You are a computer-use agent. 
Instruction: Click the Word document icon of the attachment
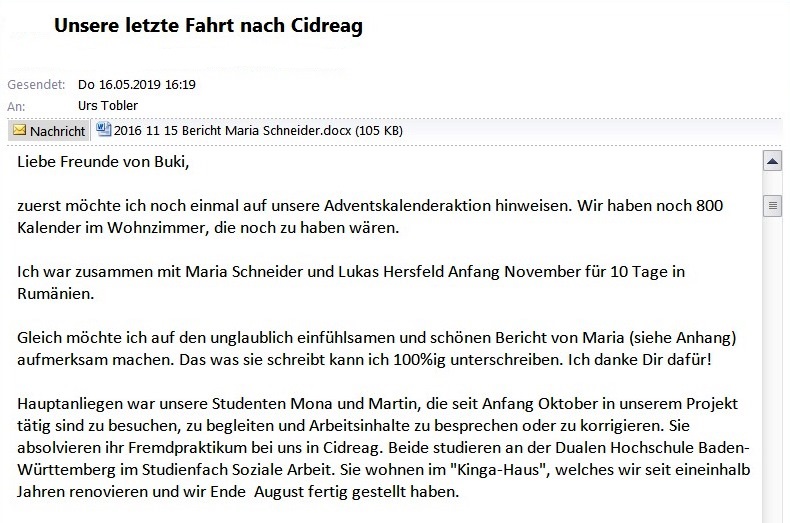point(104,130)
